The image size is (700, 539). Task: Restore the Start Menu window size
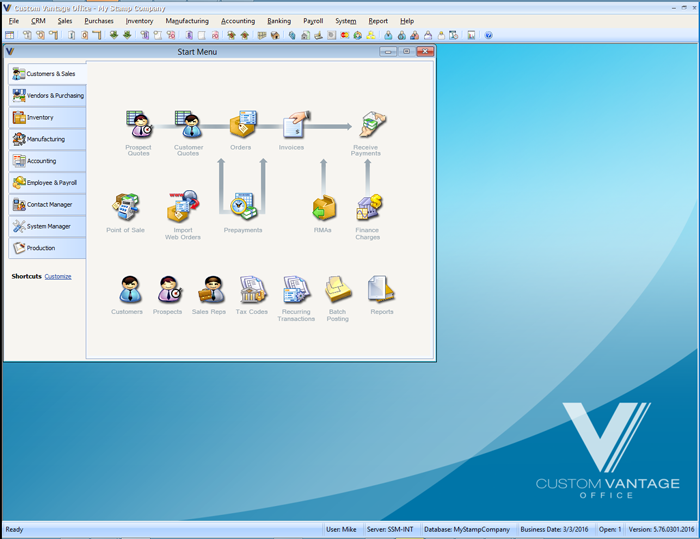coord(407,52)
